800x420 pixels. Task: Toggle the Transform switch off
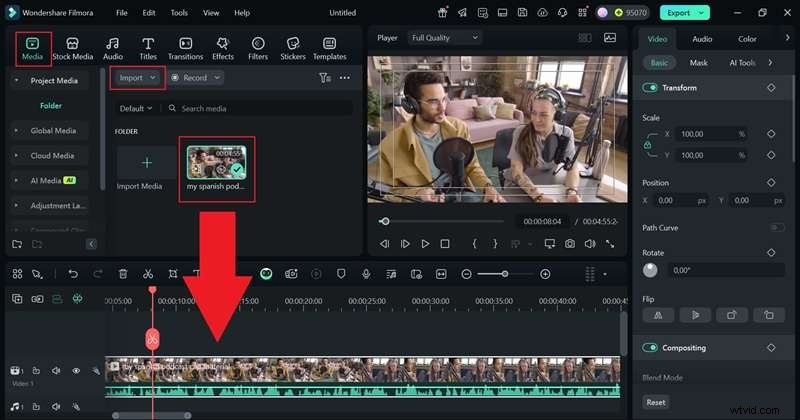[650, 88]
